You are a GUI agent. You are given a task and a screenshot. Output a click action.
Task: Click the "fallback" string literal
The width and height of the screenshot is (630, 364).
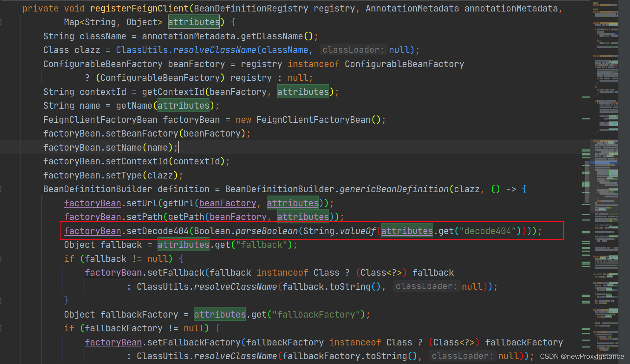tap(262, 245)
